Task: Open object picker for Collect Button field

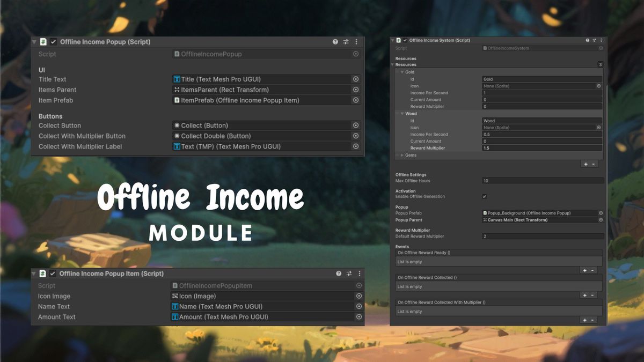Action: point(355,125)
